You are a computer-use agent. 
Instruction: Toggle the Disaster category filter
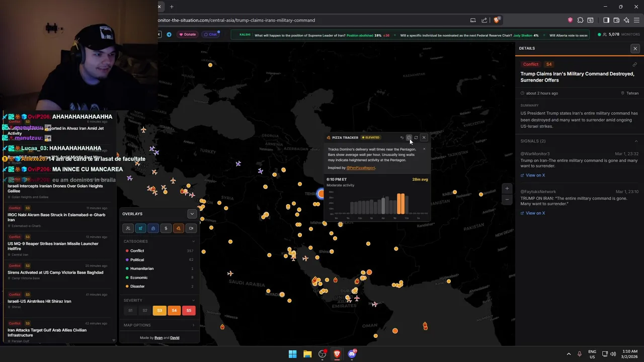pyautogui.click(x=159, y=286)
